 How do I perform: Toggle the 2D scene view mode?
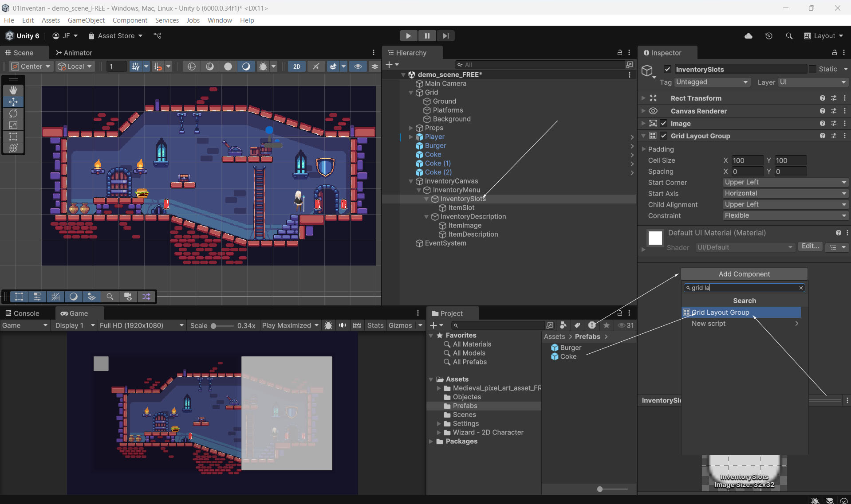tap(296, 66)
